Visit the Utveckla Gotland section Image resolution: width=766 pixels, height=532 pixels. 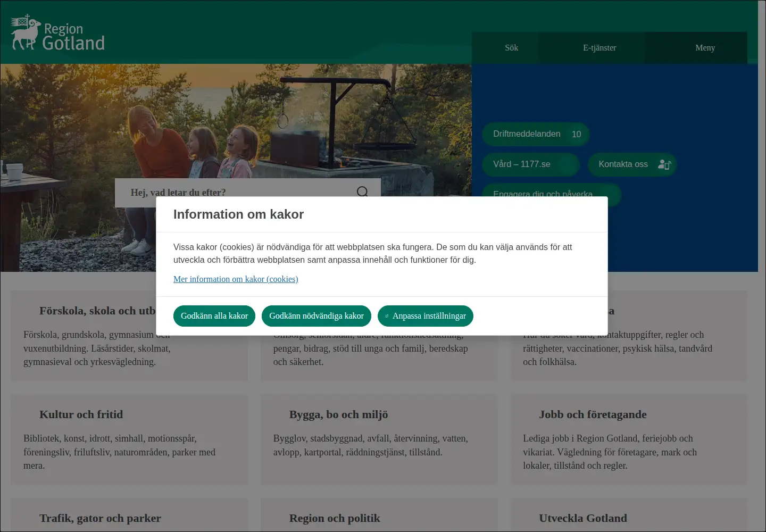pos(583,518)
